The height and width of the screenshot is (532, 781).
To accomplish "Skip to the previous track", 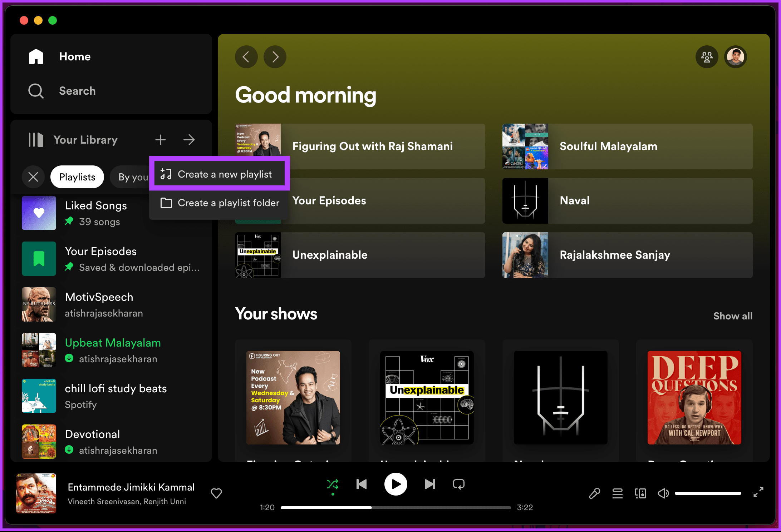I will pos(362,484).
